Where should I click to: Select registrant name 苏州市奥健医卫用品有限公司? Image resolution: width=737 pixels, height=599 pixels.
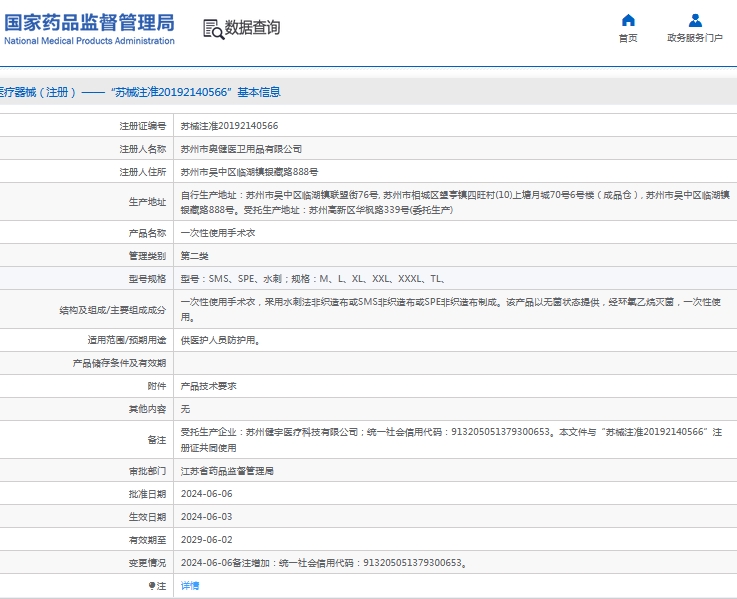(241, 149)
